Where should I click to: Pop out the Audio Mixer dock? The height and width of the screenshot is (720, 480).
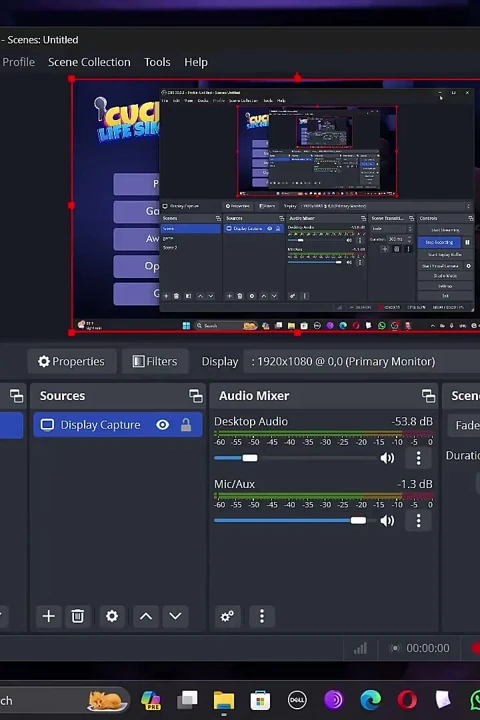pos(428,396)
